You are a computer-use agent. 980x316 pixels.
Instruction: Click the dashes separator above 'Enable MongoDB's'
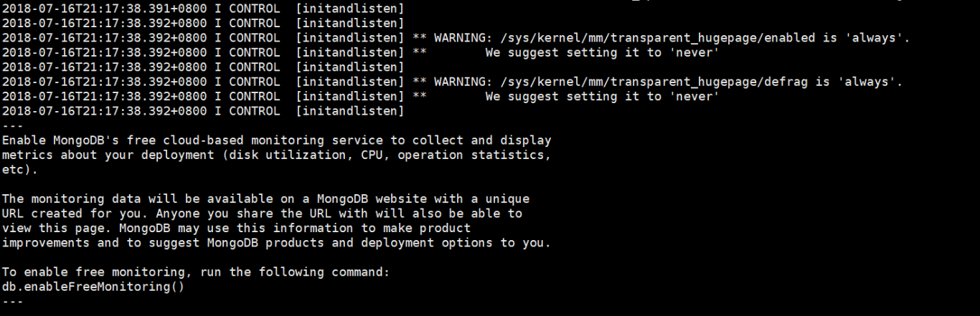(x=12, y=125)
